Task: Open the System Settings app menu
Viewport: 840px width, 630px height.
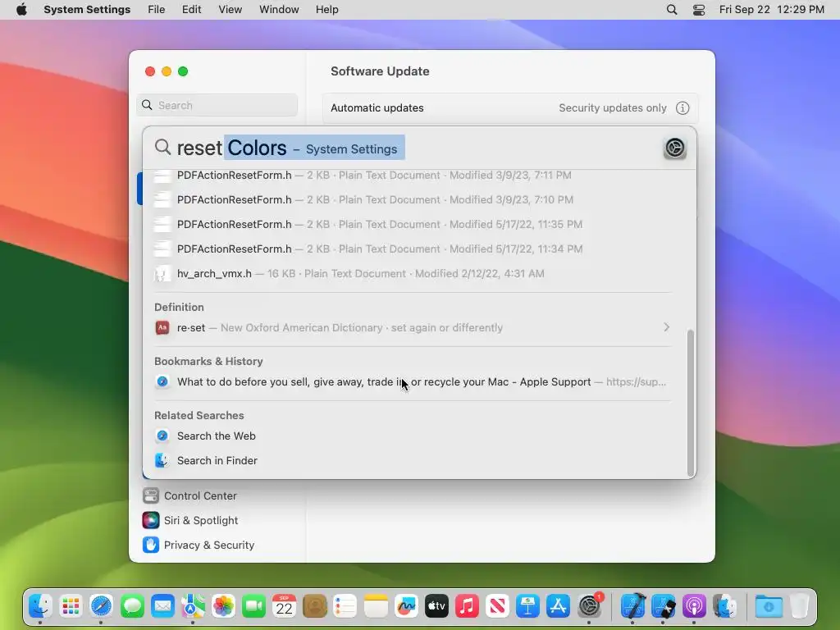Action: tap(87, 10)
